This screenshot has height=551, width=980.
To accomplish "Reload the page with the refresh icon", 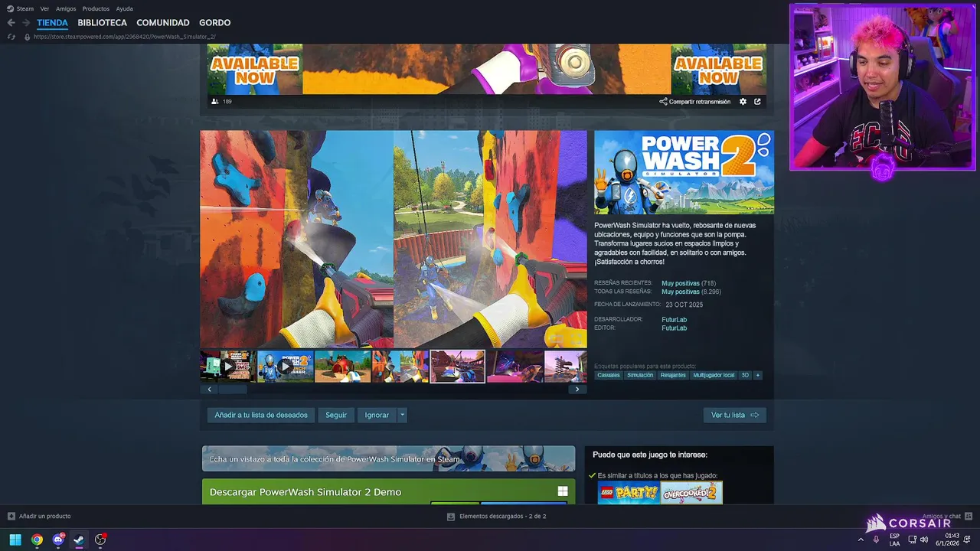I will tap(11, 37).
